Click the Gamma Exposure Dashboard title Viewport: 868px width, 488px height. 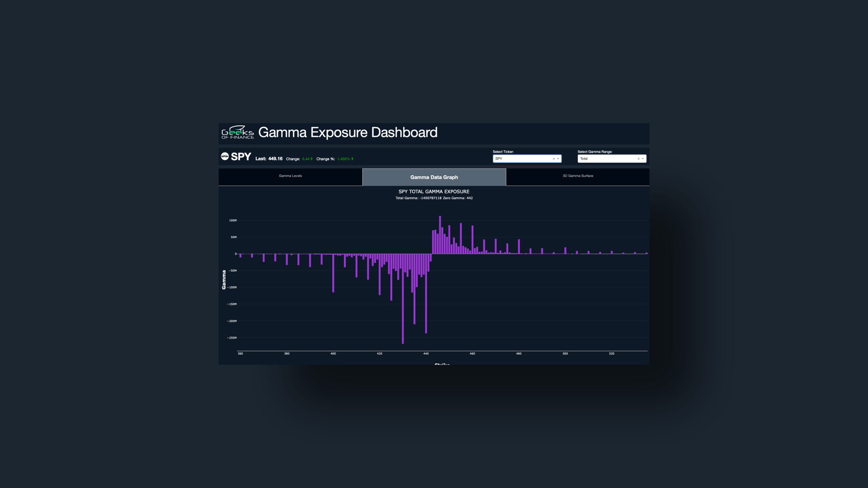348,133
